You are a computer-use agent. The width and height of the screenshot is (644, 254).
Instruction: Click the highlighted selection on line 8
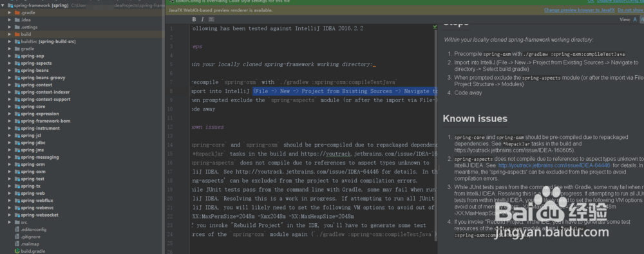coord(345,91)
